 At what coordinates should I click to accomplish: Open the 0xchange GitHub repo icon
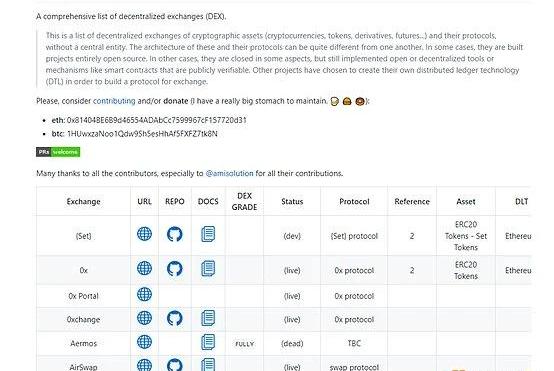175,318
